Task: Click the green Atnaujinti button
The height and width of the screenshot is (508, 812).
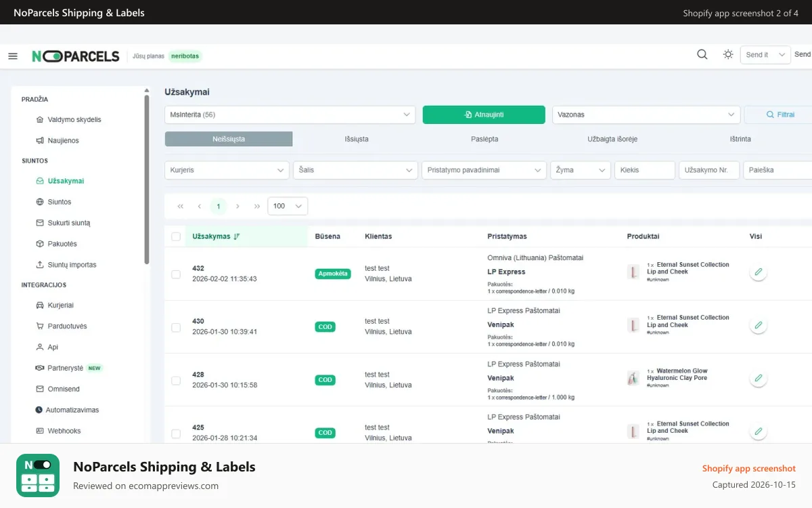Action: pos(484,114)
